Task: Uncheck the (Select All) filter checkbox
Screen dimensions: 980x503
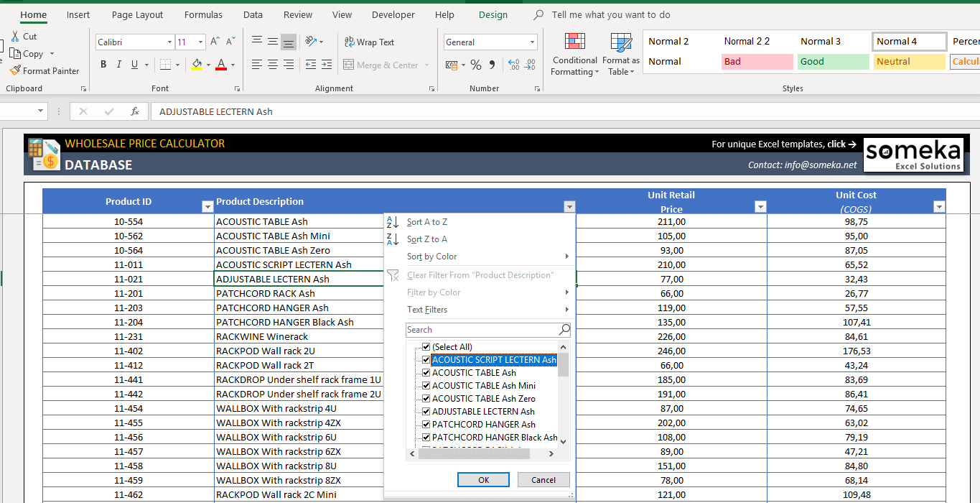Action: click(x=426, y=346)
